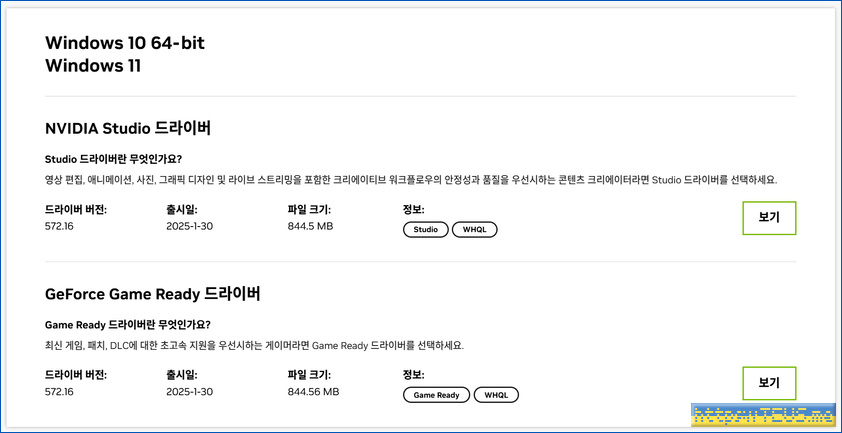
Task: Click Studio driver version number 572.16
Action: coord(60,226)
